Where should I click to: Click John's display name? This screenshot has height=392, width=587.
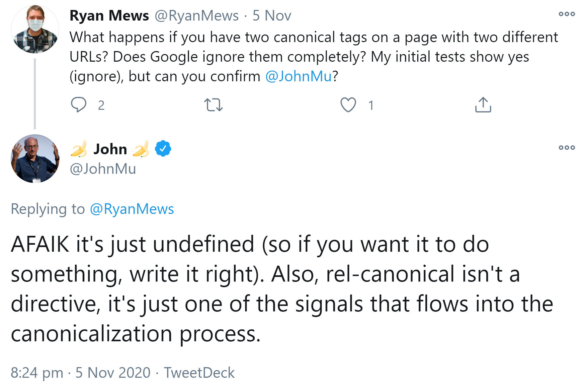pos(110,149)
